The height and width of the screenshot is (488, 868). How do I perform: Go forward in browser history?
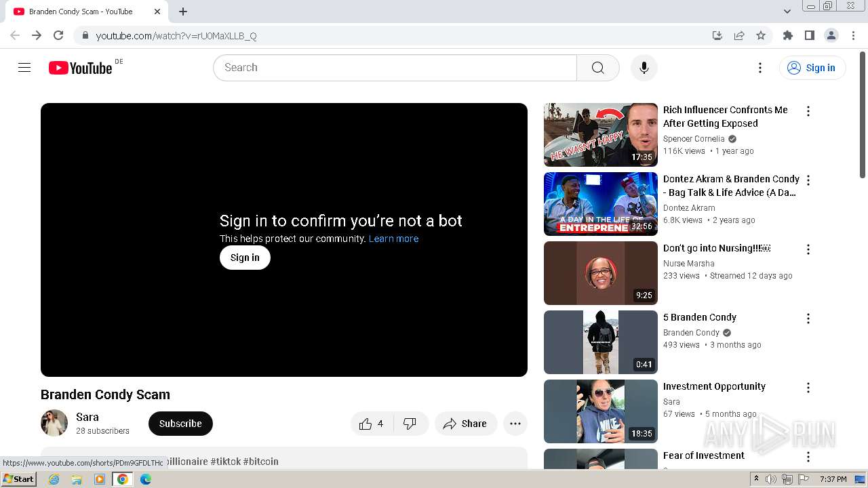(37, 35)
